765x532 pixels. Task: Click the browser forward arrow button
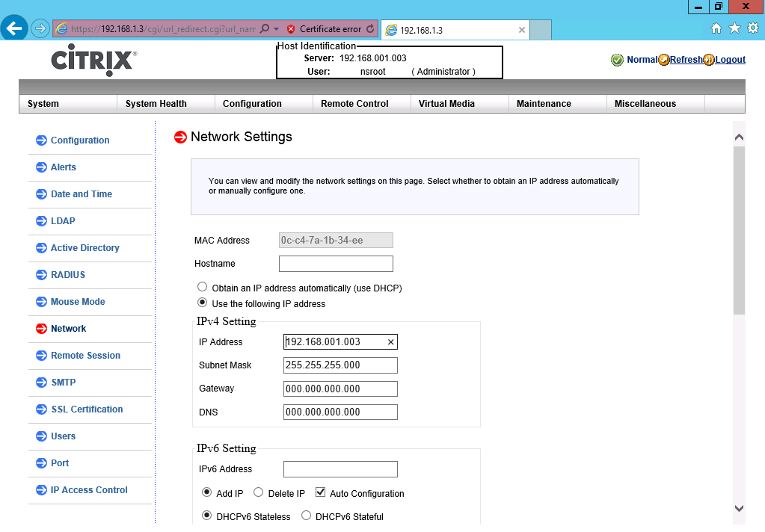[x=40, y=29]
